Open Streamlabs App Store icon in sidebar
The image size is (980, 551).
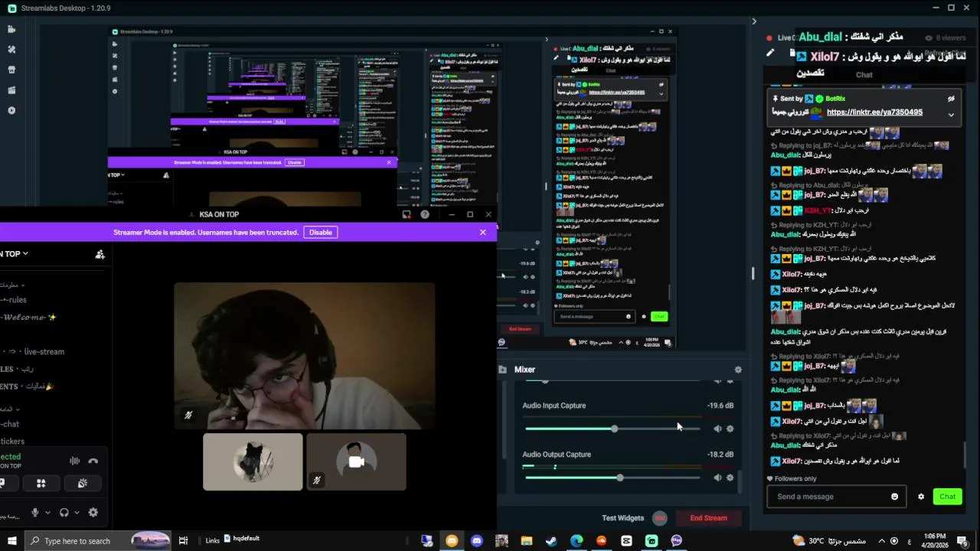point(11,70)
